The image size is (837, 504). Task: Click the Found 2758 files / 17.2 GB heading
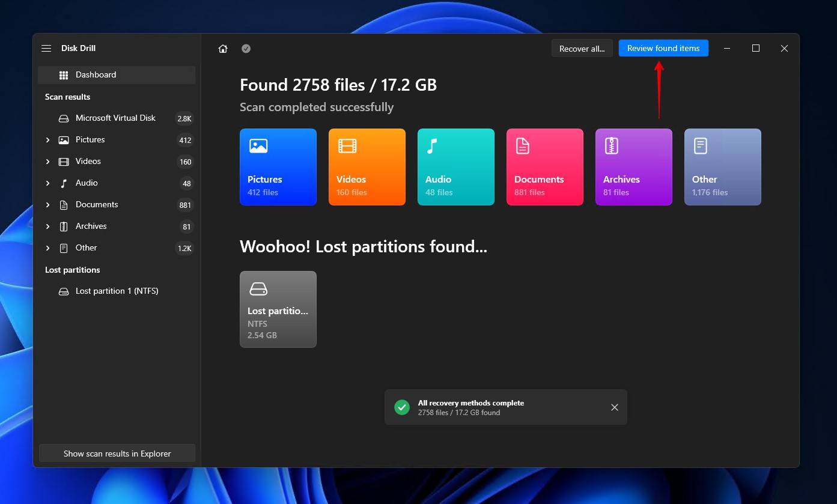pyautogui.click(x=338, y=85)
